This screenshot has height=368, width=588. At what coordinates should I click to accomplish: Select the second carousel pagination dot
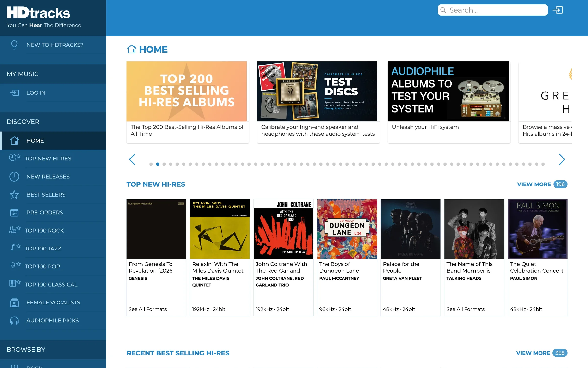tap(158, 164)
